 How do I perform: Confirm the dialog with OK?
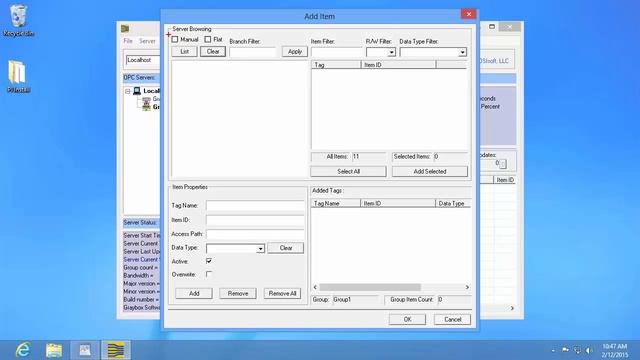[407, 319]
